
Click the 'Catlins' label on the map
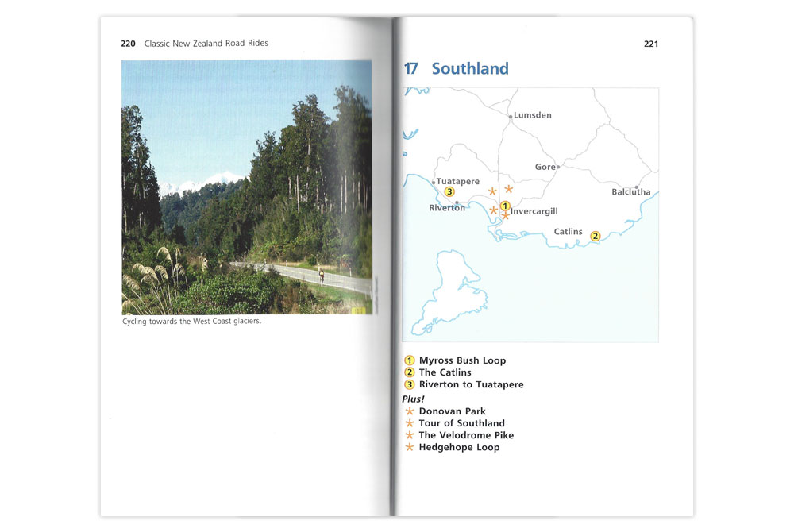[x=569, y=231]
